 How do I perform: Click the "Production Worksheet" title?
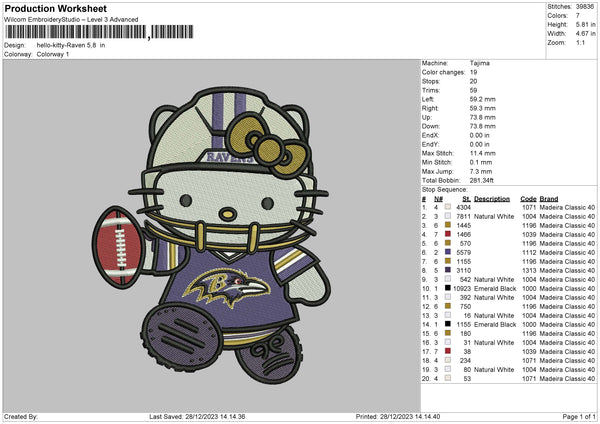[x=55, y=8]
